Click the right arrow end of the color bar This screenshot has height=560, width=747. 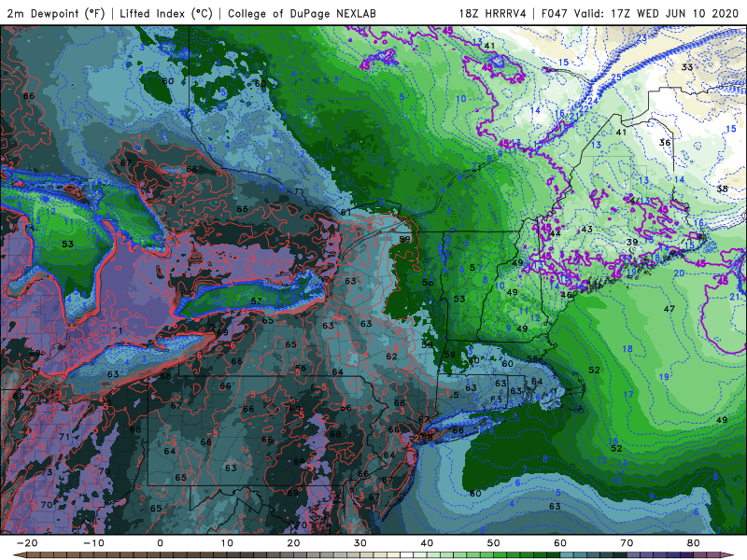[x=727, y=555]
